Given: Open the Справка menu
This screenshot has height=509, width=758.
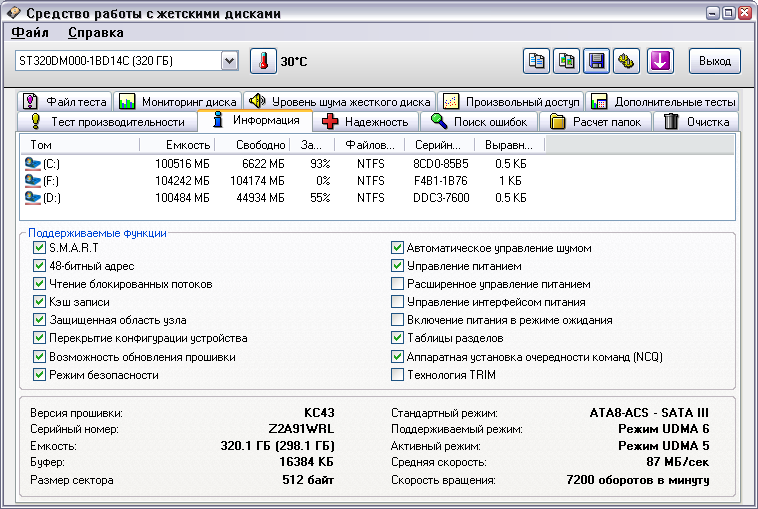Looking at the screenshot, I should (x=96, y=33).
